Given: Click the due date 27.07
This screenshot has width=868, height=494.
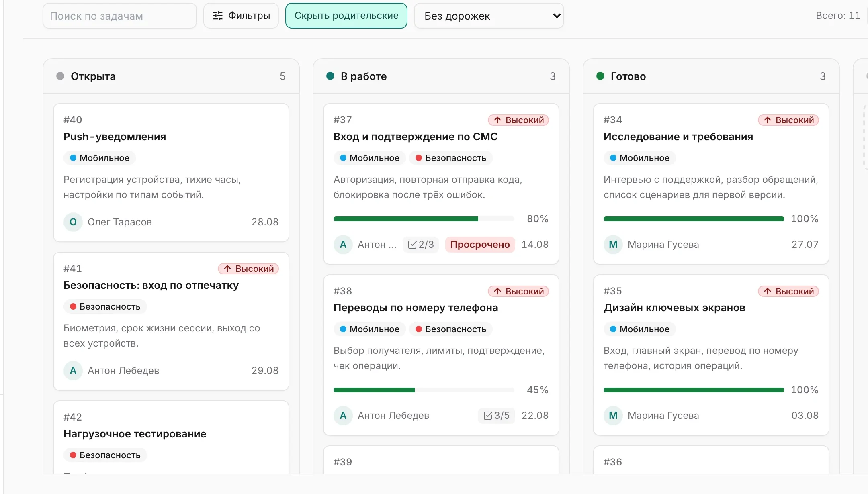Looking at the screenshot, I should point(805,244).
